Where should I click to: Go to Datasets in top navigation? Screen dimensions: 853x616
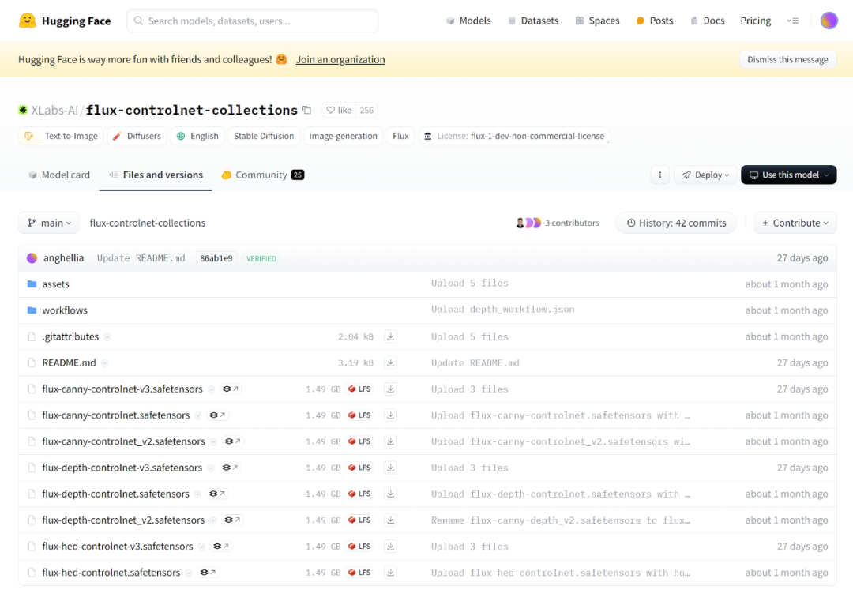coord(533,21)
